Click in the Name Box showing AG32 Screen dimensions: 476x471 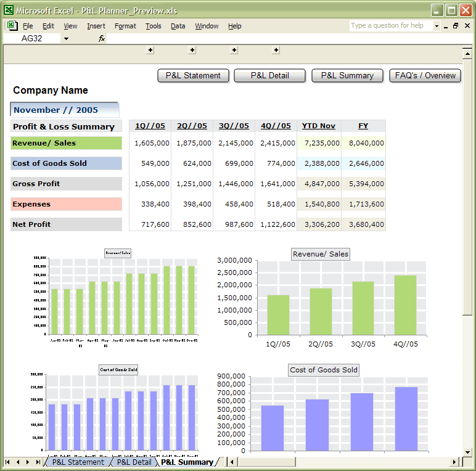[x=32, y=39]
